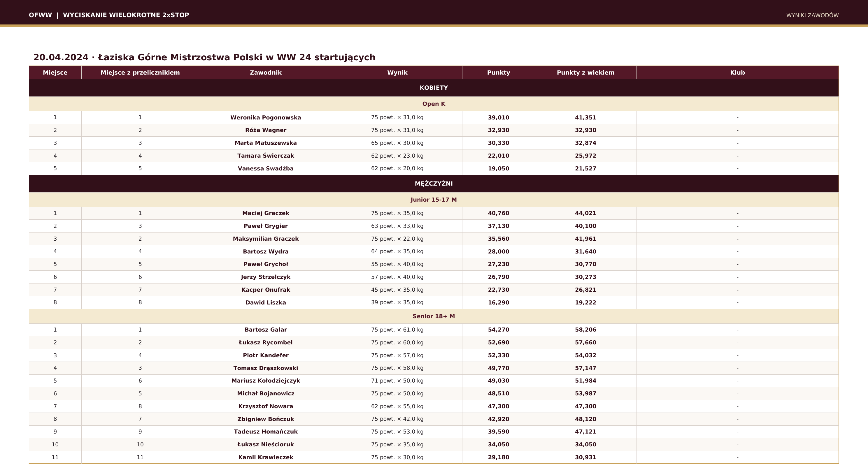Click the Junior 15-17 M category row

pyautogui.click(x=434, y=200)
